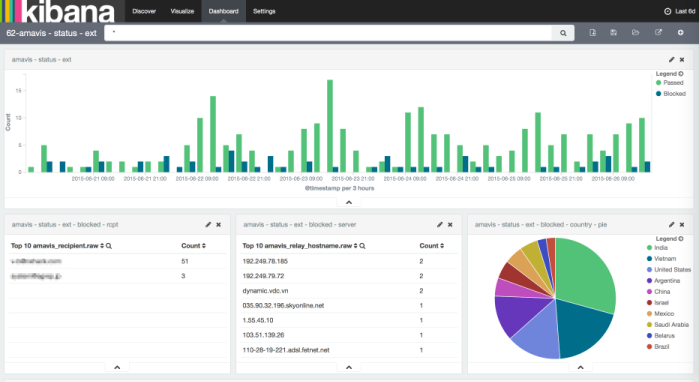Remove the amavis - status - ext chart panel

click(x=682, y=59)
